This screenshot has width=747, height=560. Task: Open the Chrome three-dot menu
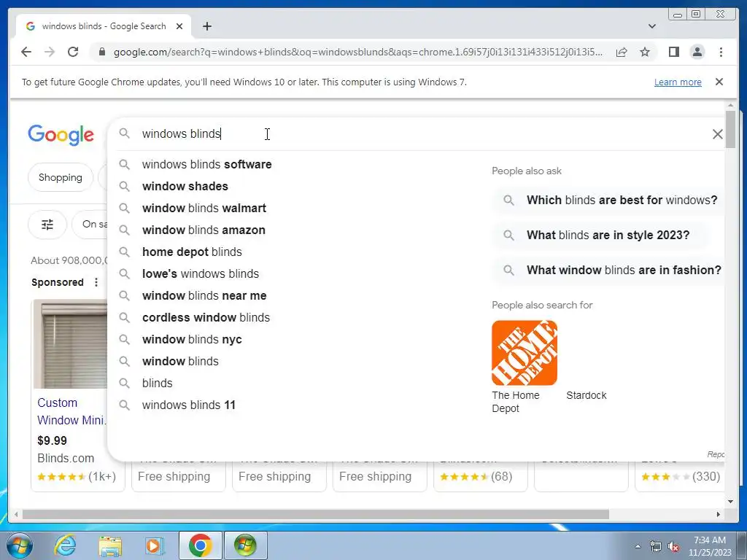pyautogui.click(x=721, y=52)
